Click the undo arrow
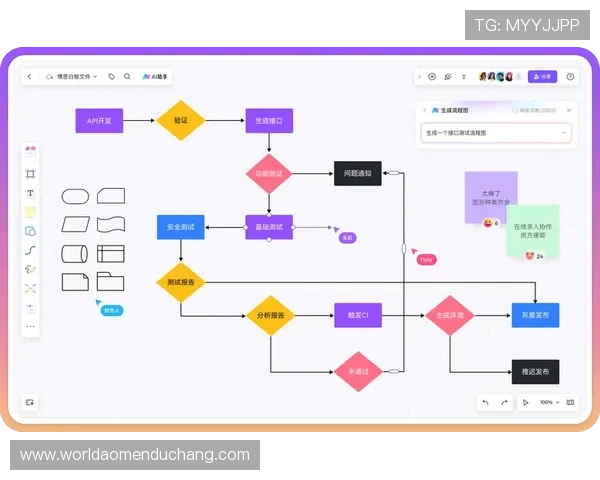 pos(486,402)
